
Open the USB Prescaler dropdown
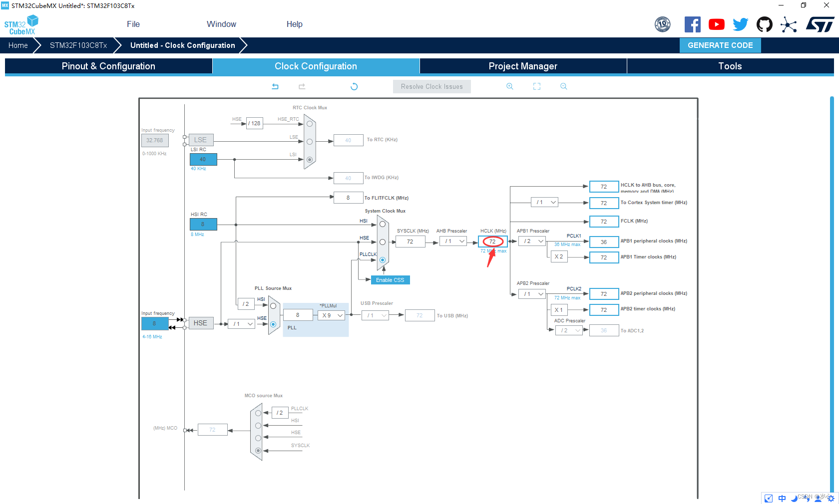pos(376,315)
